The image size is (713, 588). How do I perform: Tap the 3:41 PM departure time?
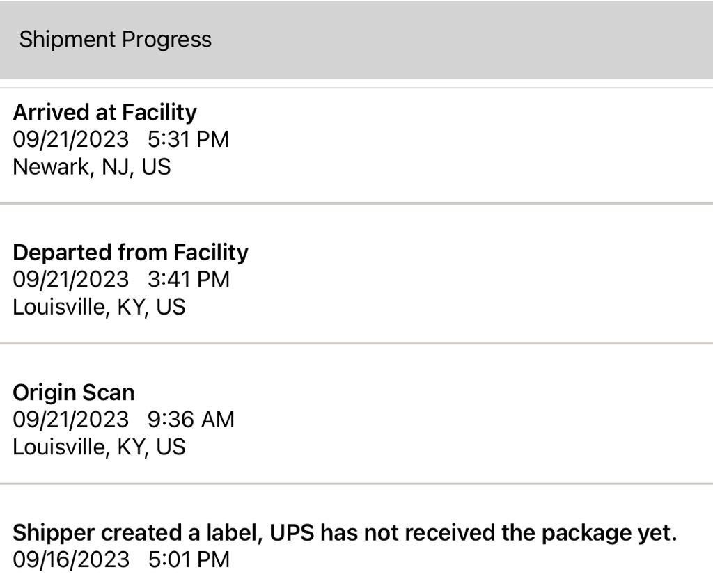pyautogui.click(x=188, y=279)
